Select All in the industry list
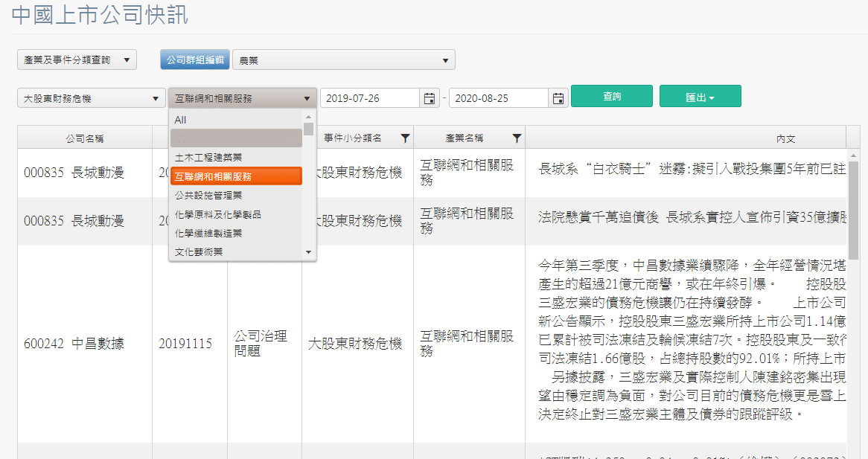 (181, 120)
